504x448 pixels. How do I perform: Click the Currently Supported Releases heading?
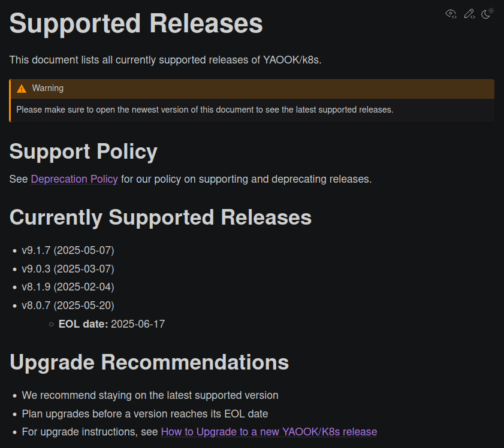point(161,217)
